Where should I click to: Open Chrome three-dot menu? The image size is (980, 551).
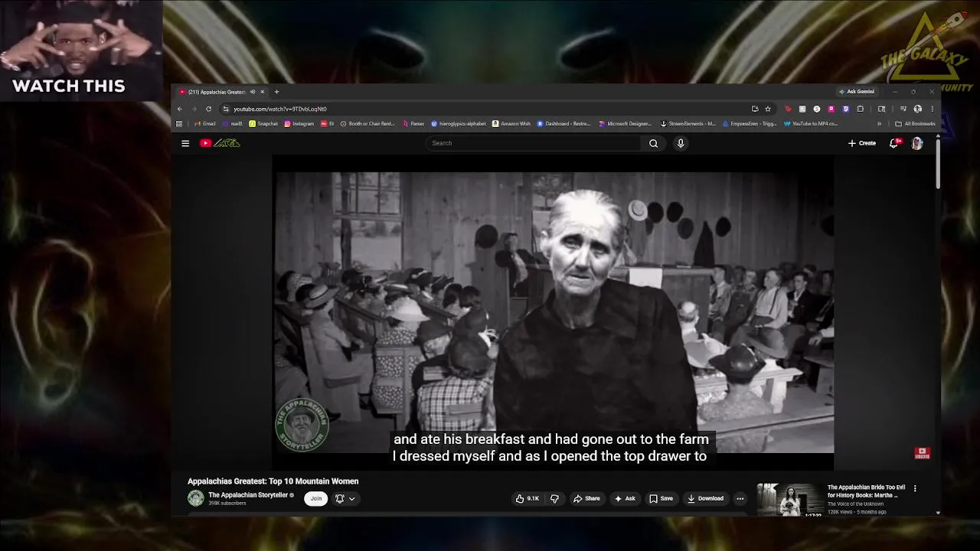click(x=932, y=109)
